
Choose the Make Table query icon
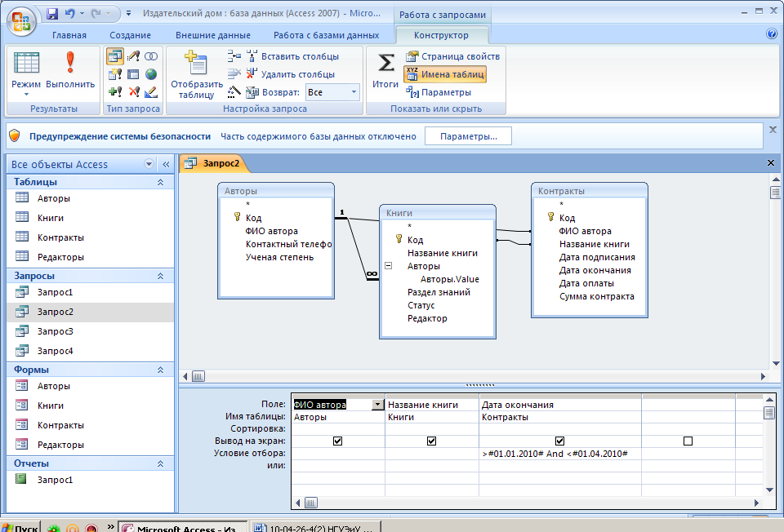(x=115, y=74)
